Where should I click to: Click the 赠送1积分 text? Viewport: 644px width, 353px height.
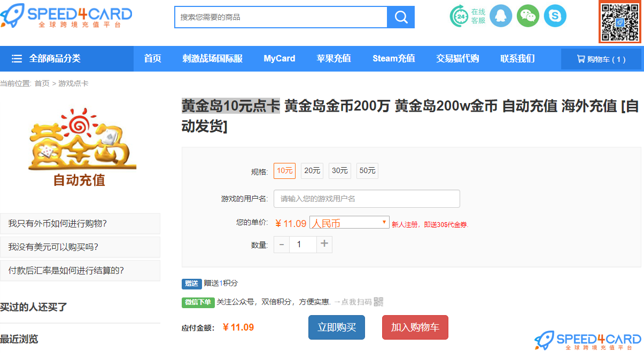(221, 283)
